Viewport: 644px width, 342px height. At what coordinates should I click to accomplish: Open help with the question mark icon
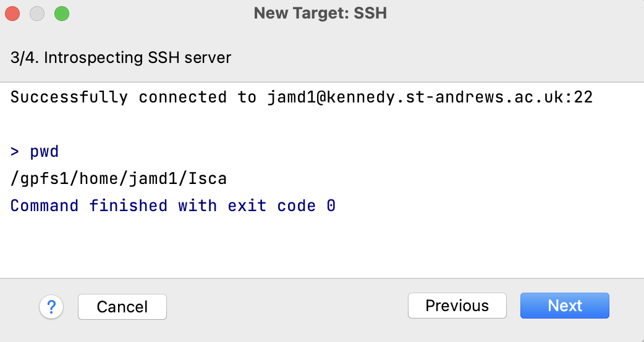[x=51, y=307]
